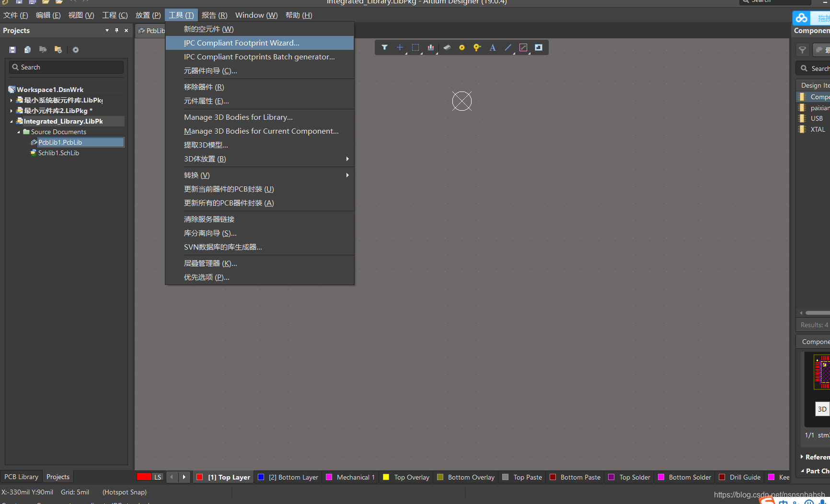
Task: Choose 新的空元件 (W) menu item
Action: tap(259, 29)
